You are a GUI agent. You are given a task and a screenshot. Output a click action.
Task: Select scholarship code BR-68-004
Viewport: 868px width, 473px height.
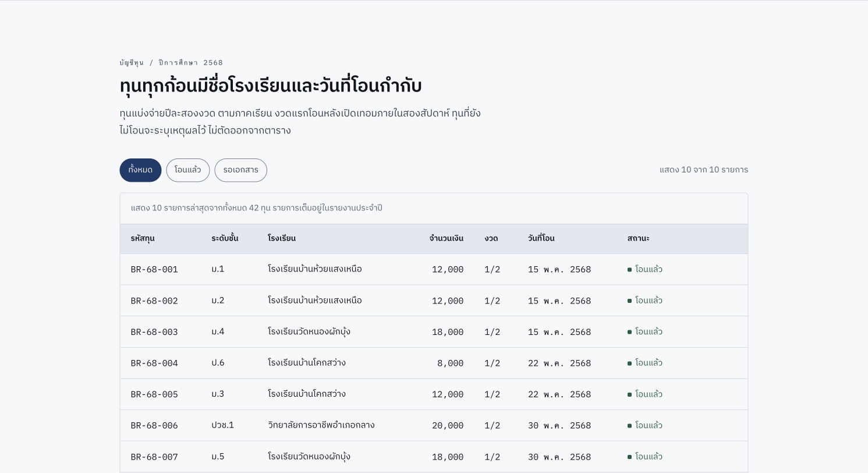pos(154,363)
